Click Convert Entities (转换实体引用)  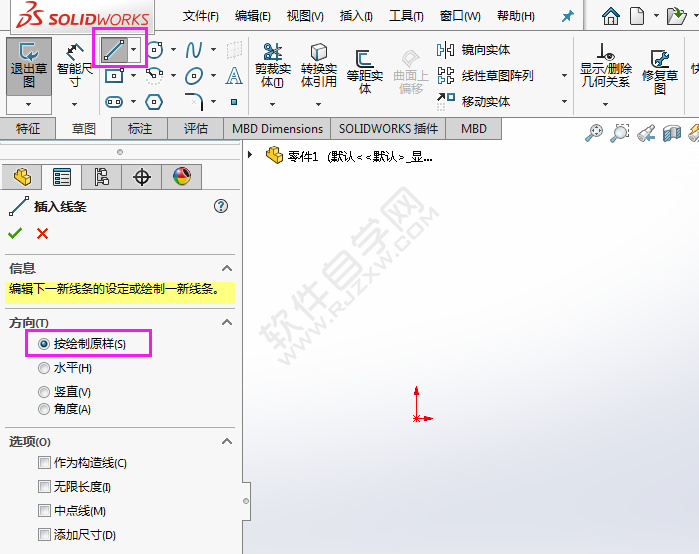coord(318,66)
